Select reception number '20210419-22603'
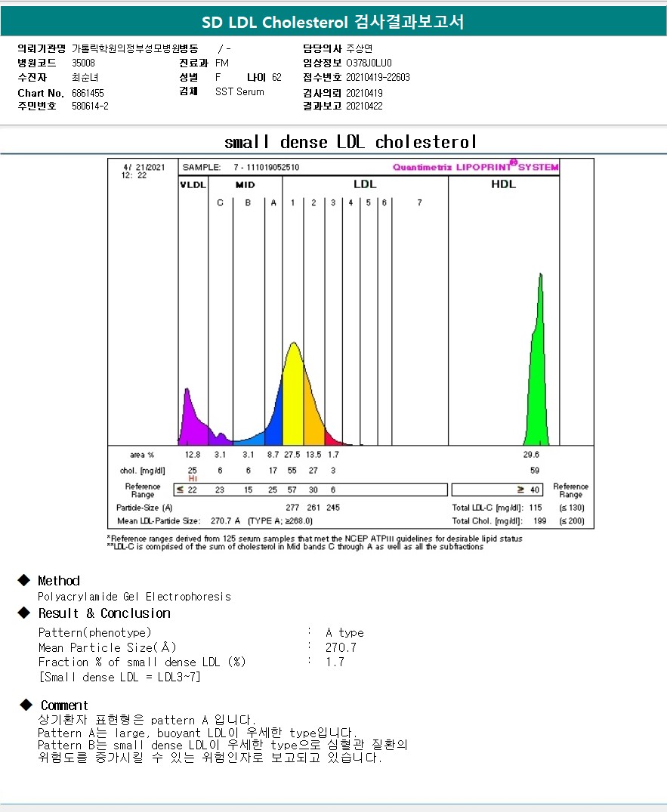 378,78
